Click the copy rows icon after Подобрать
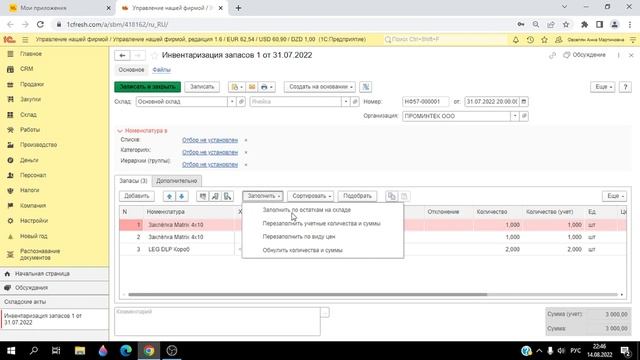The image size is (640, 360). [x=391, y=196]
